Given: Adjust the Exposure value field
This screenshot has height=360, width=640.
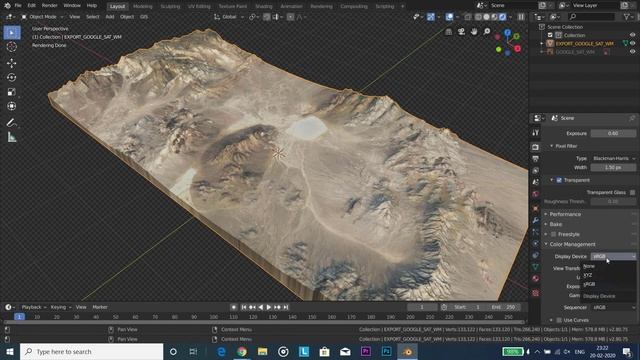Looking at the screenshot, I should click(613, 133).
